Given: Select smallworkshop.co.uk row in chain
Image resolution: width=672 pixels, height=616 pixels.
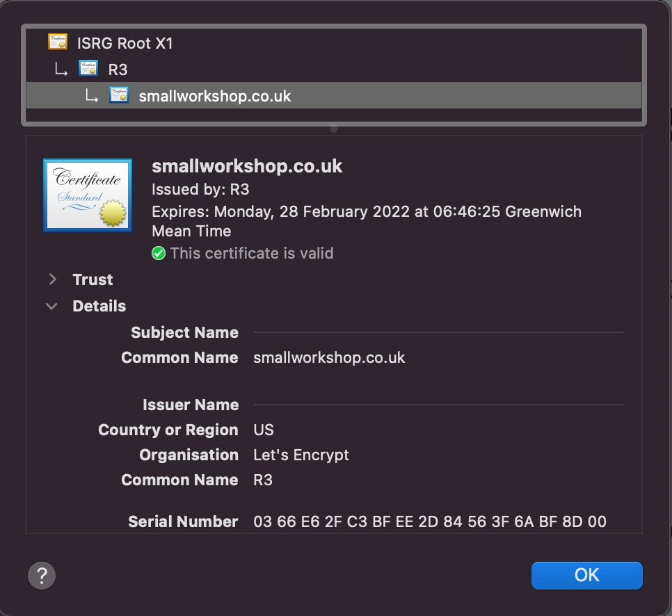Looking at the screenshot, I should [334, 95].
